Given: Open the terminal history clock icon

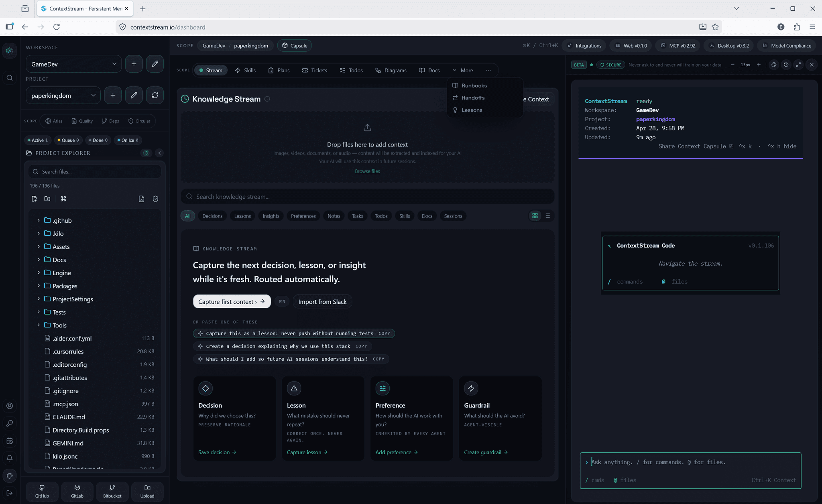Looking at the screenshot, I should [786, 65].
